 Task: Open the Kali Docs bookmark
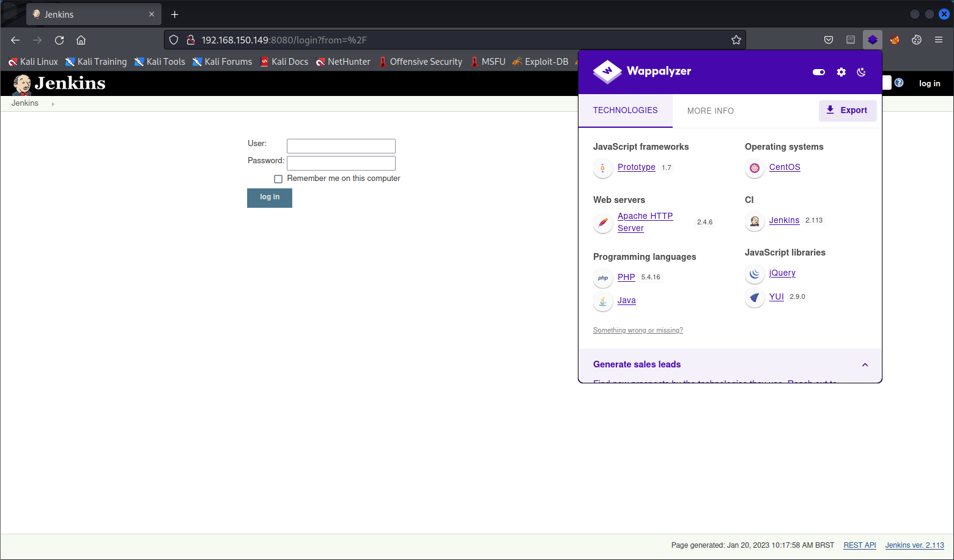pyautogui.click(x=284, y=62)
